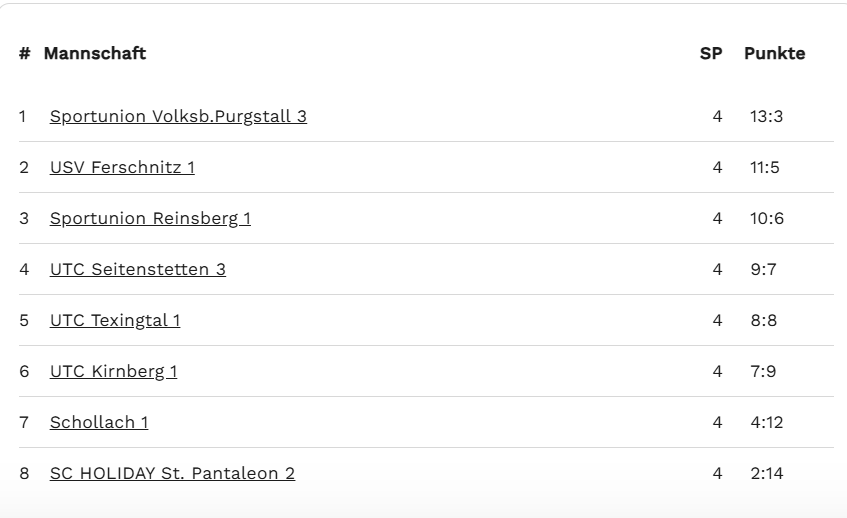Select Schollach 1 team link
The height and width of the screenshot is (518, 847).
99,422
